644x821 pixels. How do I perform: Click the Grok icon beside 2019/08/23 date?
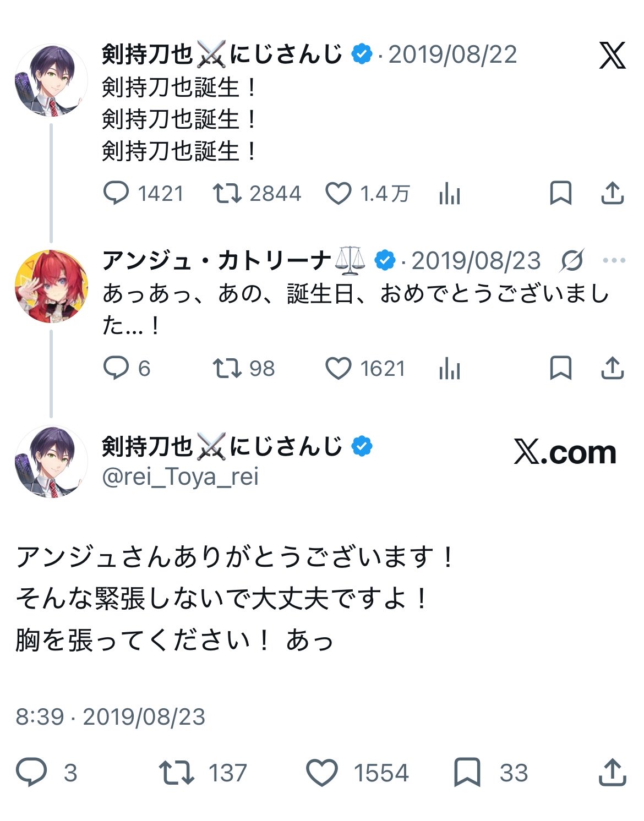pos(572,260)
